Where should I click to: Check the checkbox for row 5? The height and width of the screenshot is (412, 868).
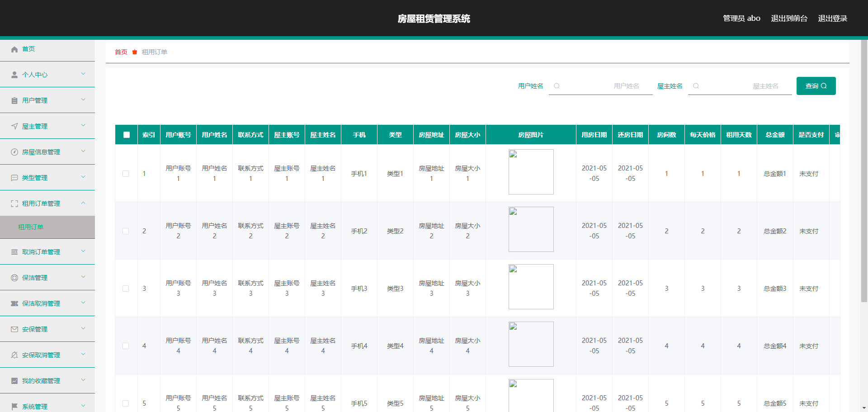click(x=126, y=403)
